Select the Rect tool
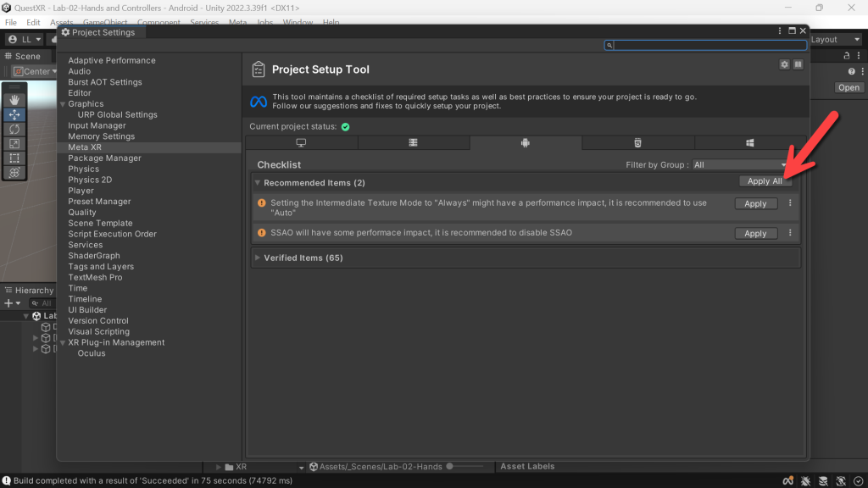This screenshot has width=868, height=488. 14,158
